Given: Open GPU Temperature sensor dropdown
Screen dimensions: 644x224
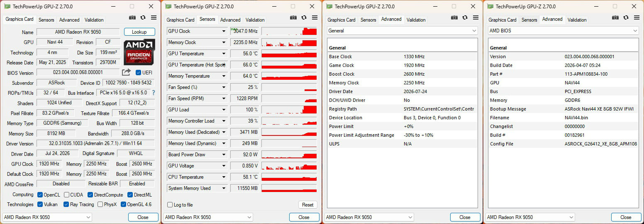Looking at the screenshot, I should coord(224,54).
